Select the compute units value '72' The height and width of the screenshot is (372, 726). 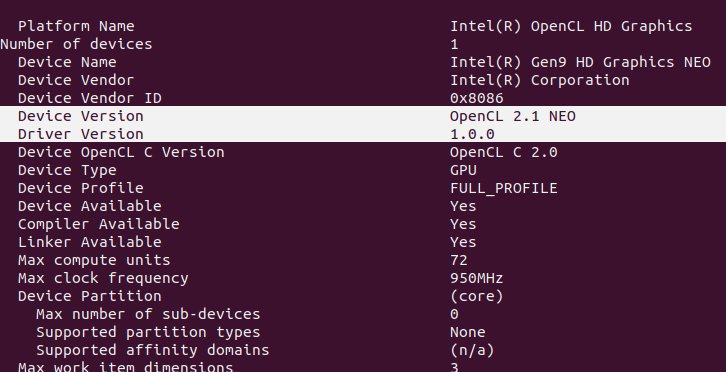click(x=459, y=260)
